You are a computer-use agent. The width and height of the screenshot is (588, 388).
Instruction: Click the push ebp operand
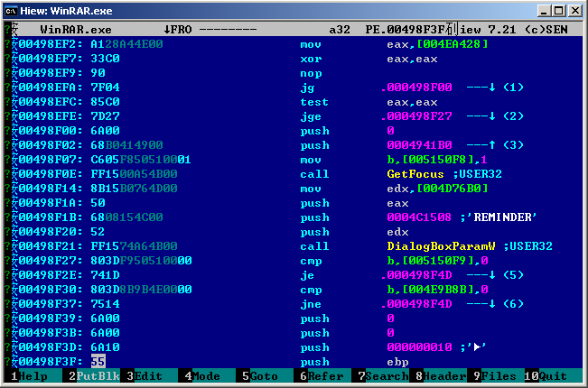point(397,362)
